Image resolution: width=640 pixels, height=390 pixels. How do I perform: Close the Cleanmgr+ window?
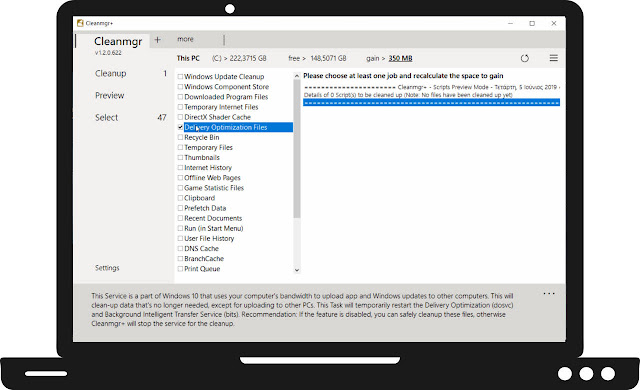point(554,23)
